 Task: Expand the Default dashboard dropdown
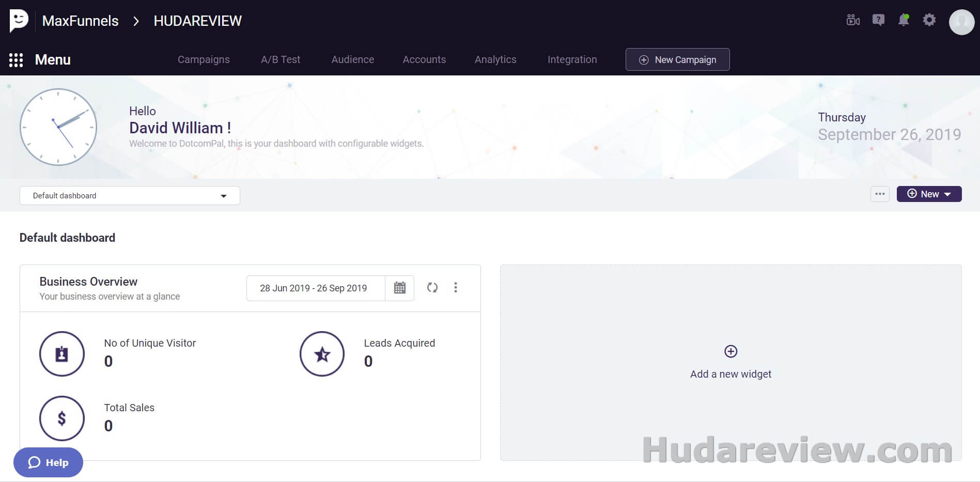130,195
